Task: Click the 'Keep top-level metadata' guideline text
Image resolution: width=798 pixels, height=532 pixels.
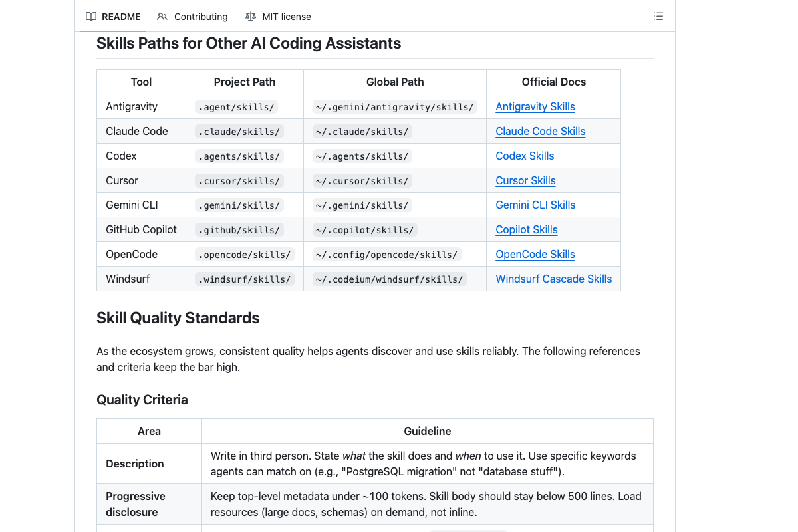Action: click(x=426, y=504)
